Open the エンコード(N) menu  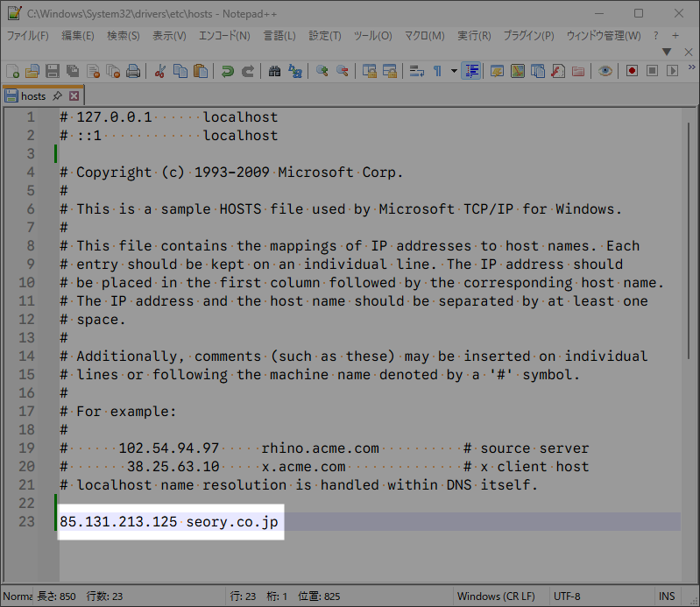pyautogui.click(x=224, y=36)
